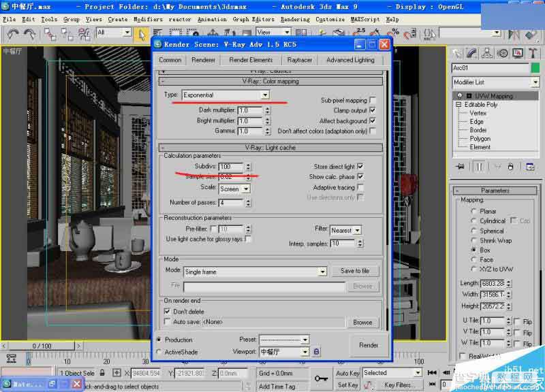Activate the Unlink Selection tool
The height and width of the screenshot is (392, 545).
point(66,34)
